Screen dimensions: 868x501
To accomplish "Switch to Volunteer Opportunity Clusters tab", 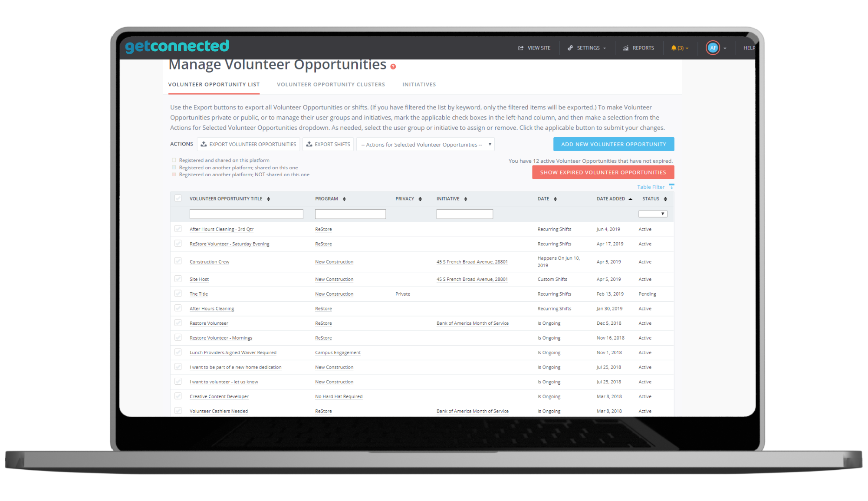I will [x=331, y=85].
